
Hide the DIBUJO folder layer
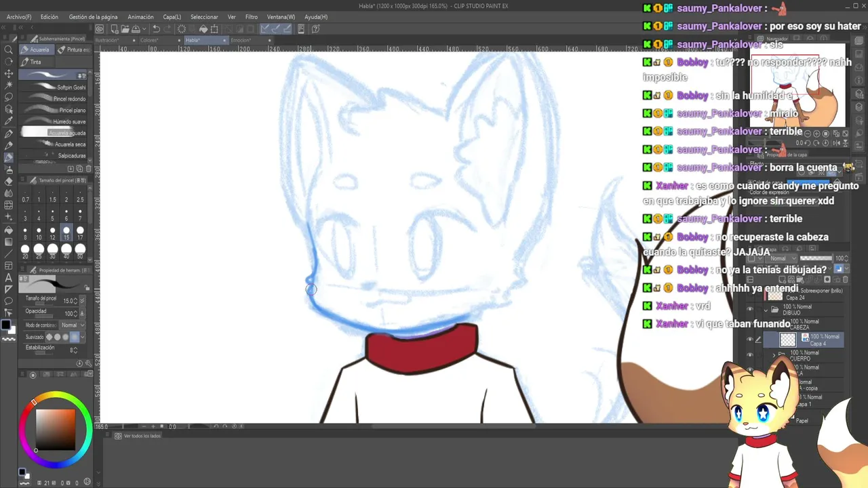click(749, 310)
